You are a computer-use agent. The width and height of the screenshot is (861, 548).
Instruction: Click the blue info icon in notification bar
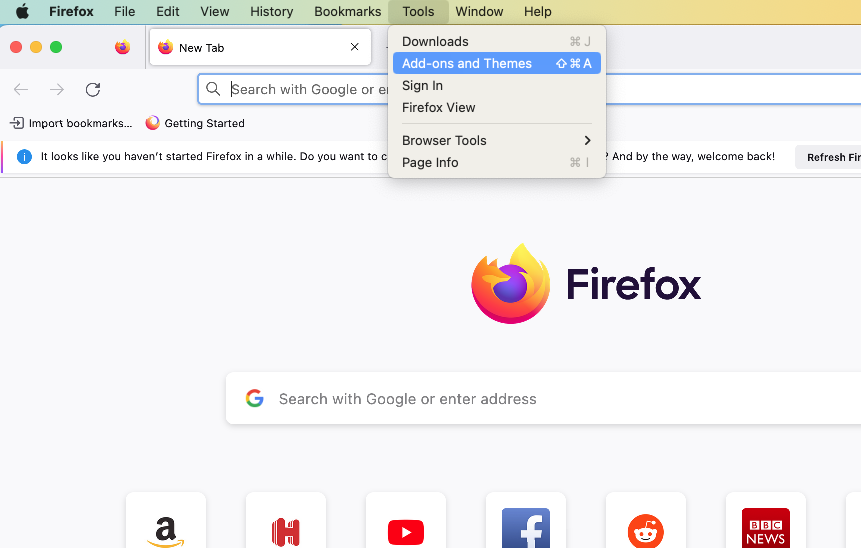pos(24,157)
